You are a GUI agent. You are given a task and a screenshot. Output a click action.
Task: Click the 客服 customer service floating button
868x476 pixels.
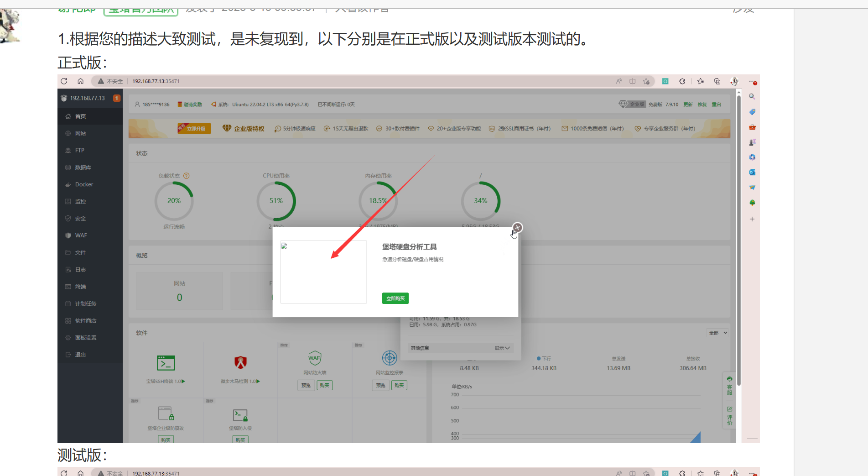730,386
